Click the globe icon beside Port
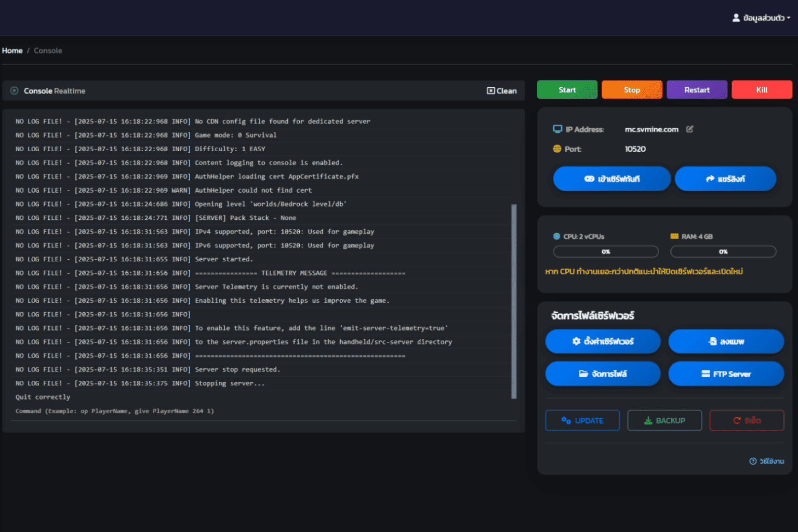 pos(557,149)
